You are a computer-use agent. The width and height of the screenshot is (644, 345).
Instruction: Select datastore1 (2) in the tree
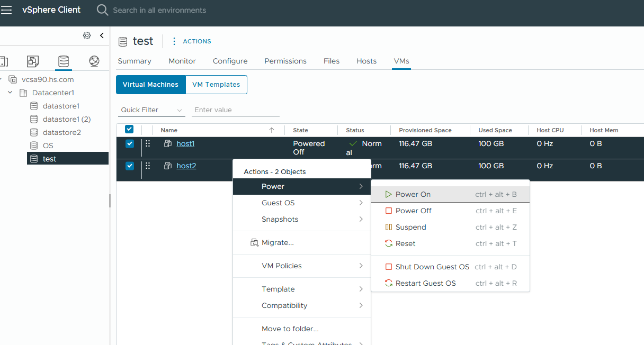[67, 119]
